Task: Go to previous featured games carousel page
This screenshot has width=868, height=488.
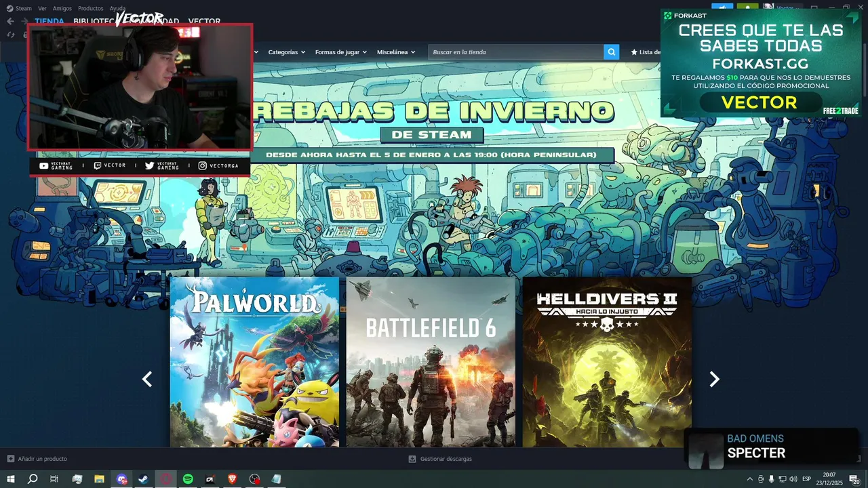Action: (x=147, y=380)
